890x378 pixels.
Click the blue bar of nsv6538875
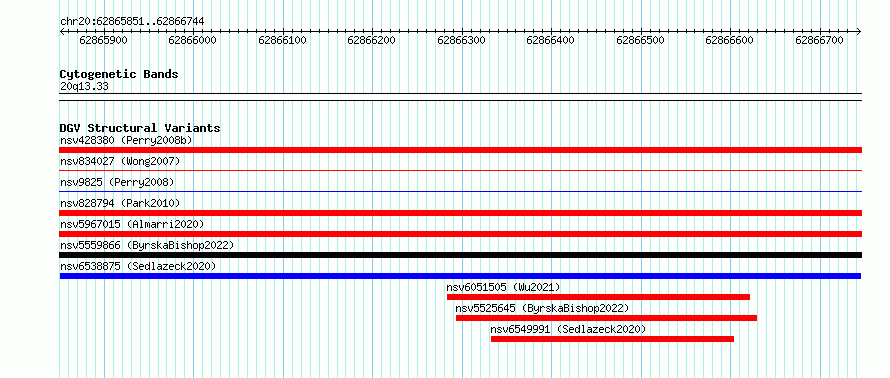point(460,276)
